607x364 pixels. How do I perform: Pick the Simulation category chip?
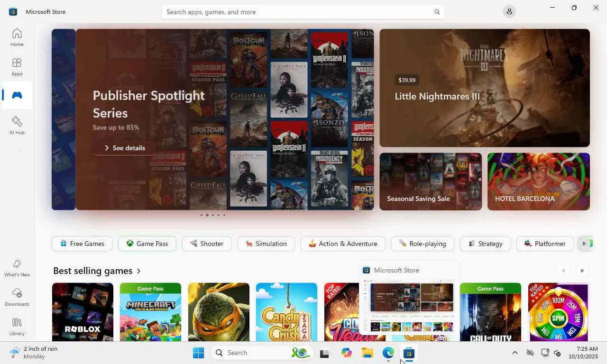tap(266, 244)
